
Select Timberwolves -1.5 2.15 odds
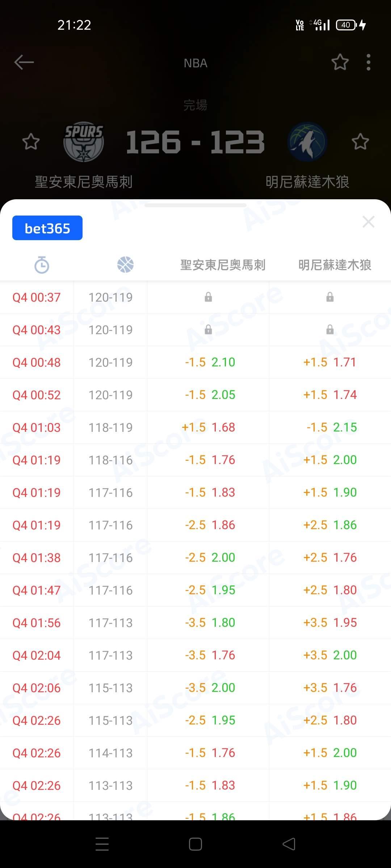click(x=331, y=427)
